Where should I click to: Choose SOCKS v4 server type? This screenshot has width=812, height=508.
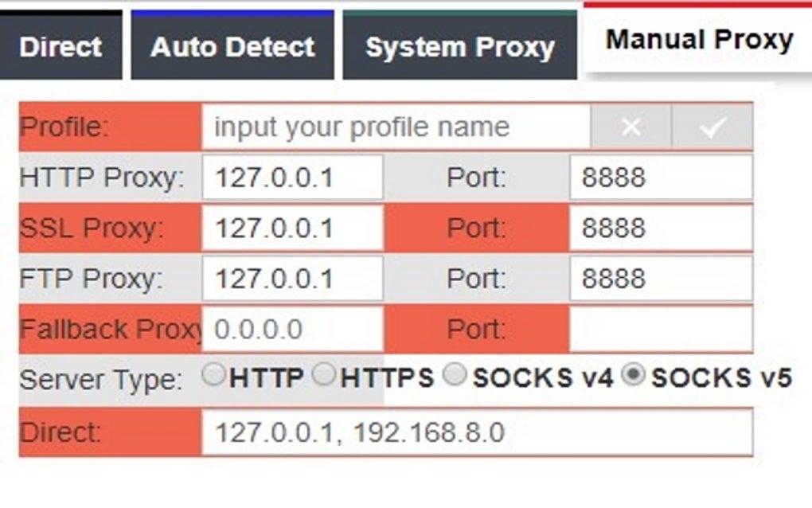(x=454, y=376)
